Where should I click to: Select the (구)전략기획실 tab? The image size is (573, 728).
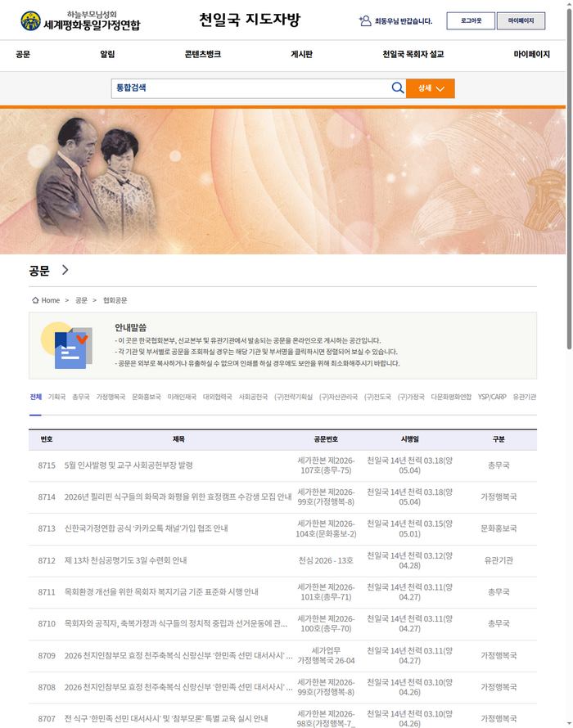(293, 397)
